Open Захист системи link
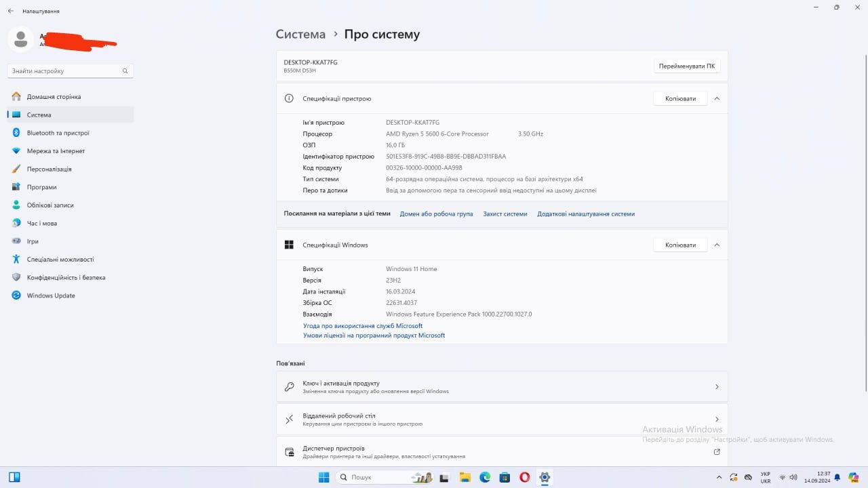This screenshot has width=868, height=488. (505, 213)
